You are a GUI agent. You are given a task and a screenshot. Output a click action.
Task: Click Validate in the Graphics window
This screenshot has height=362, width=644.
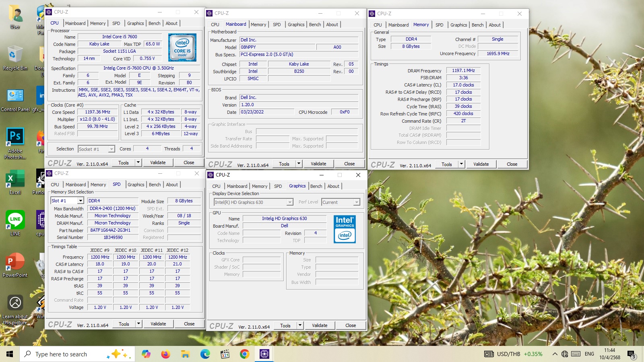320,325
